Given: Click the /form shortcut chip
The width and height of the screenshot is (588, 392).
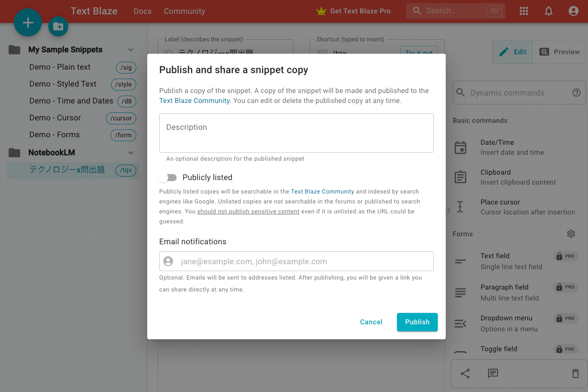Looking at the screenshot, I should click(x=123, y=135).
